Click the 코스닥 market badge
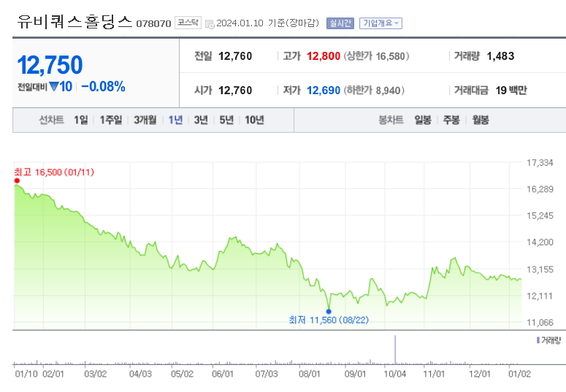The height and width of the screenshot is (392, 566). pos(188,23)
